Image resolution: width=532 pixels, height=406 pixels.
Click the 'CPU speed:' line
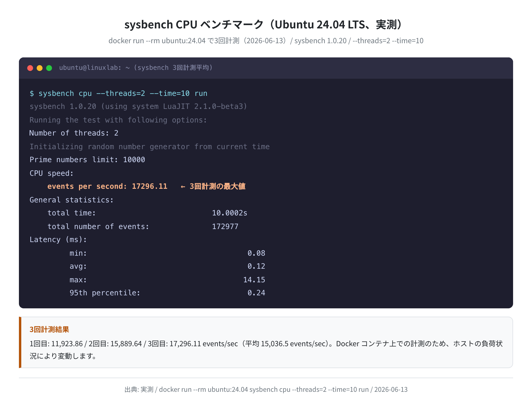pyautogui.click(x=51, y=173)
